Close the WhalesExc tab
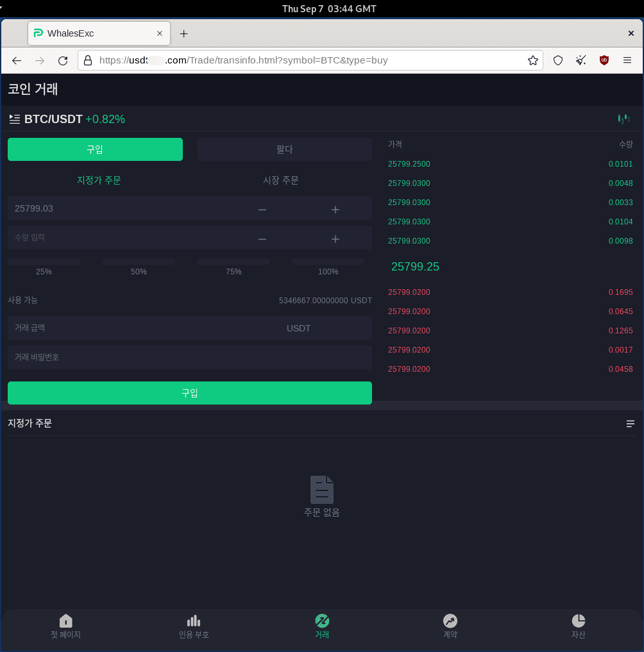The image size is (644, 652). (x=160, y=33)
